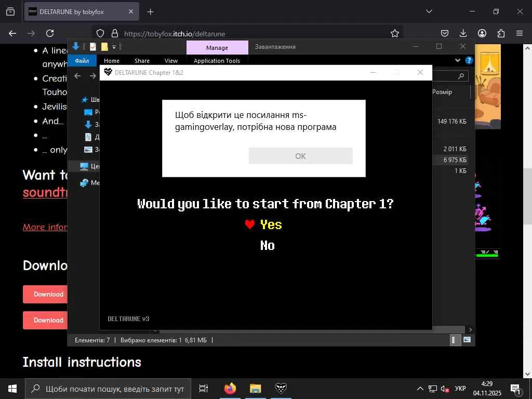The height and width of the screenshot is (399, 532).
Task: Open the Documents item in Explorer sidebar
Action: (x=91, y=137)
